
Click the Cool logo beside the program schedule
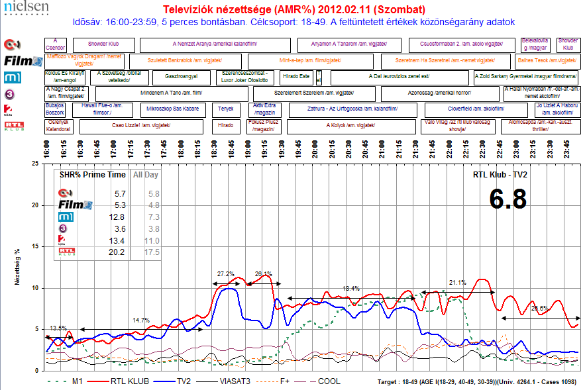(12, 45)
